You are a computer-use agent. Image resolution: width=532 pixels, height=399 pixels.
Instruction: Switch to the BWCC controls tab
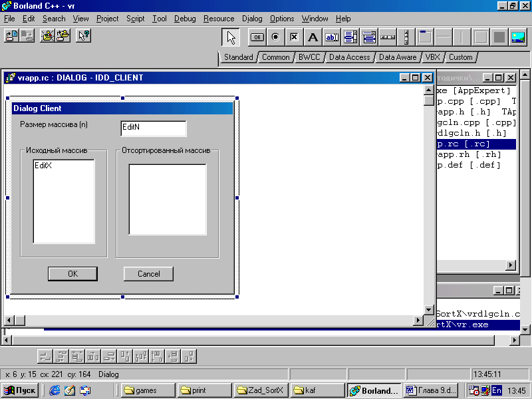(309, 57)
